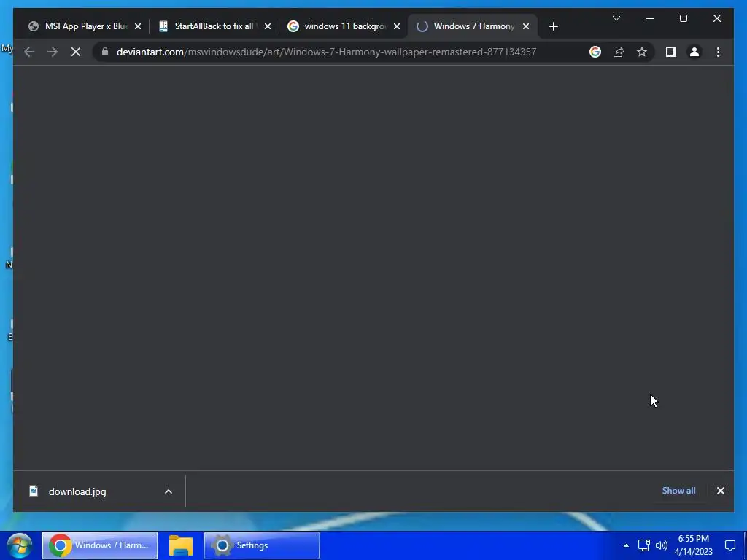
Task: Share this page using the share icon
Action: click(x=619, y=52)
